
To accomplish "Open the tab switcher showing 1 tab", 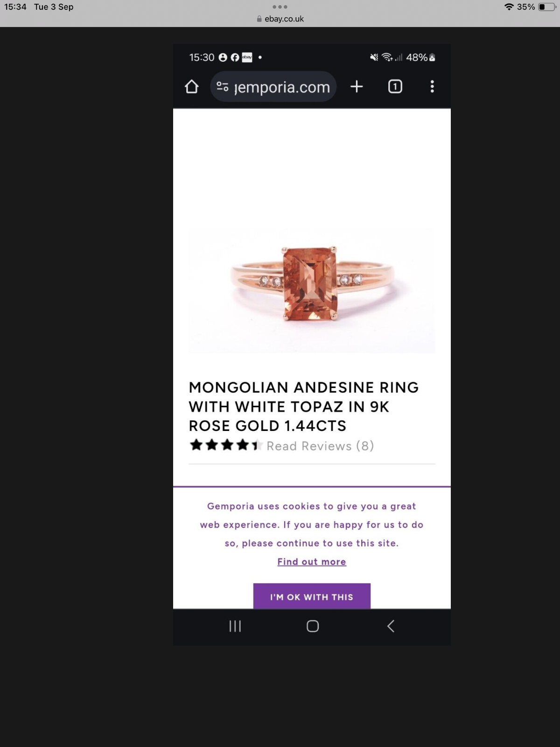I will (395, 86).
